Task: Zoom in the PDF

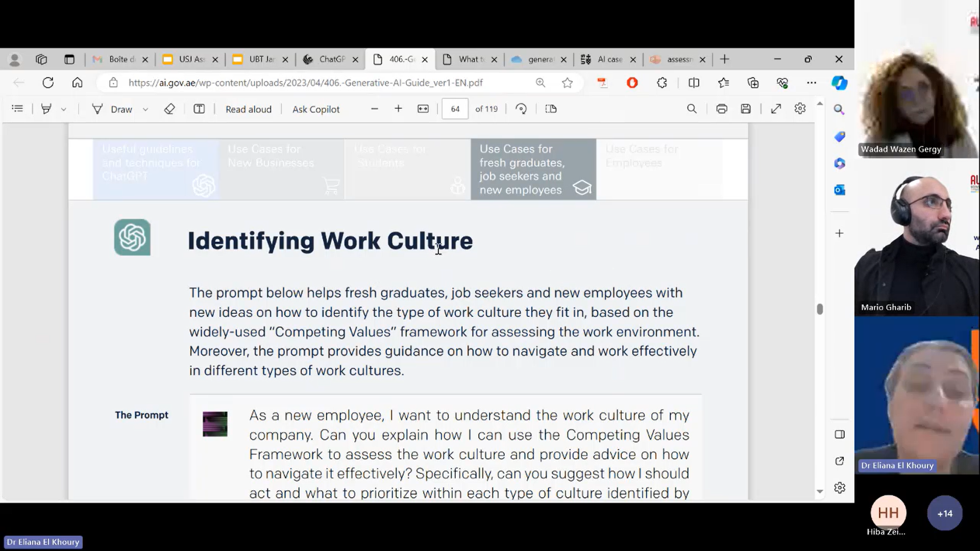Action: click(399, 109)
